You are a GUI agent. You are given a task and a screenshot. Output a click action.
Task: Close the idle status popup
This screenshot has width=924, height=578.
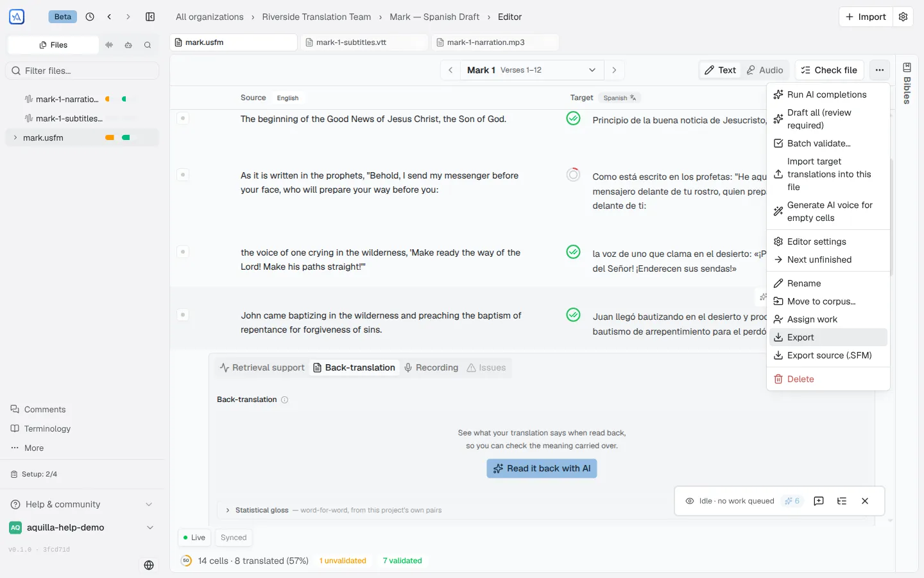tap(865, 501)
